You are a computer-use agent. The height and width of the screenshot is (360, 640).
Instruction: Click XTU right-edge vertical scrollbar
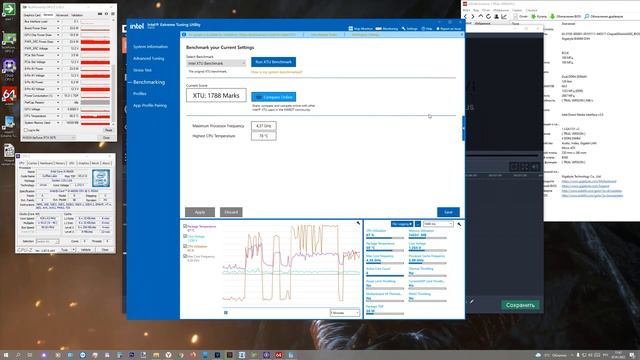pyautogui.click(x=463, y=128)
